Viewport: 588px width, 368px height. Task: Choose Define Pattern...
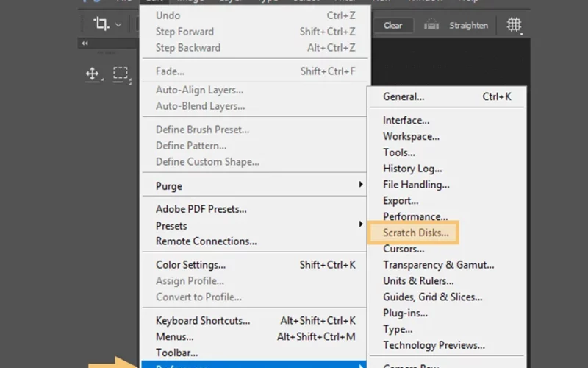coord(254,146)
